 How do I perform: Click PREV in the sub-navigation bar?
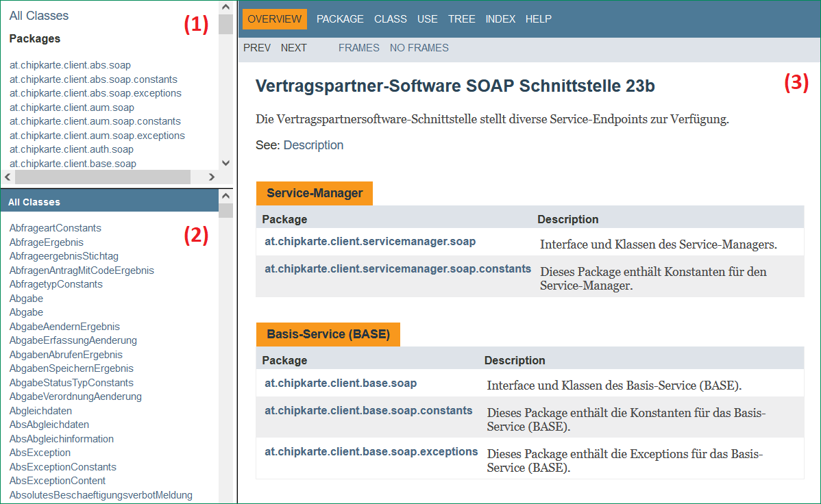[256, 48]
